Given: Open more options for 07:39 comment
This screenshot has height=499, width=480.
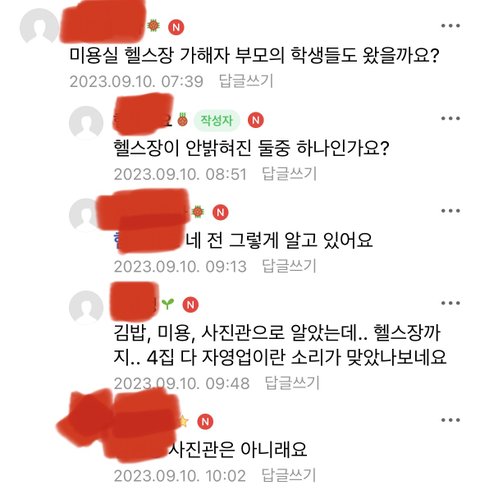Looking at the screenshot, I should tap(450, 26).
